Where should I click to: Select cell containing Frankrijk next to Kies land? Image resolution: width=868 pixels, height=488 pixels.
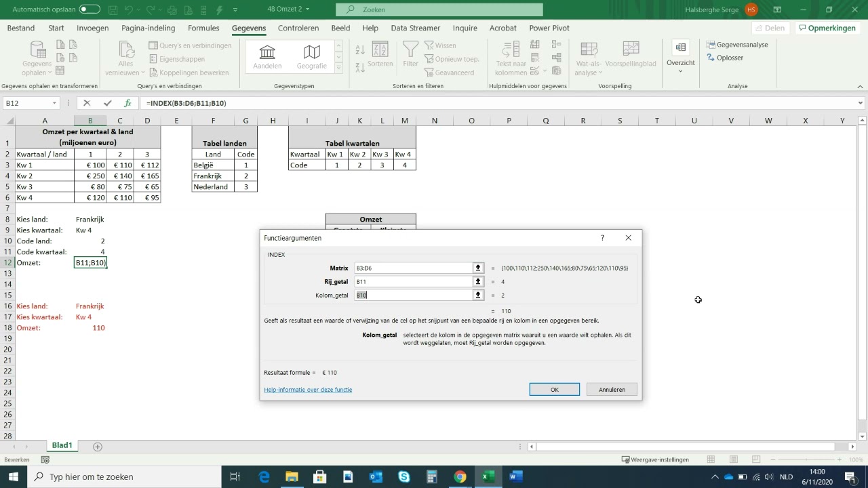tap(90, 219)
